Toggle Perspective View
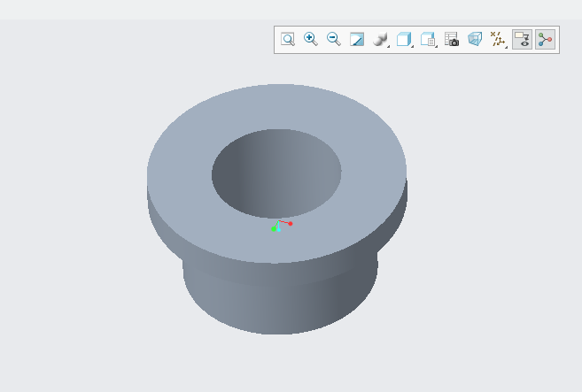 (475, 39)
